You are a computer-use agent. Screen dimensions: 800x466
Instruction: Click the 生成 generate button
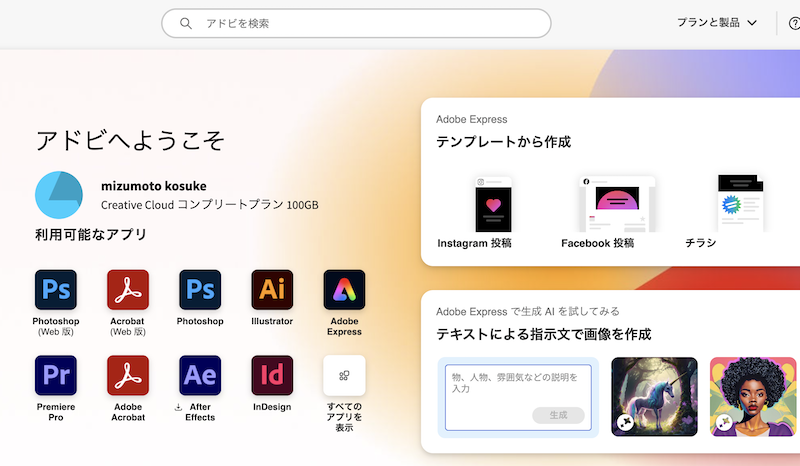tap(558, 415)
